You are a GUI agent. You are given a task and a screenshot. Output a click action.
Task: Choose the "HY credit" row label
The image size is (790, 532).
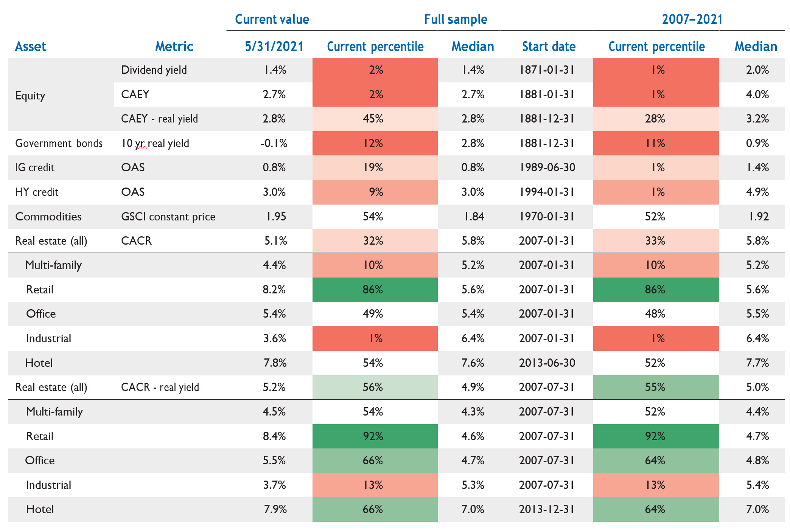(x=37, y=192)
